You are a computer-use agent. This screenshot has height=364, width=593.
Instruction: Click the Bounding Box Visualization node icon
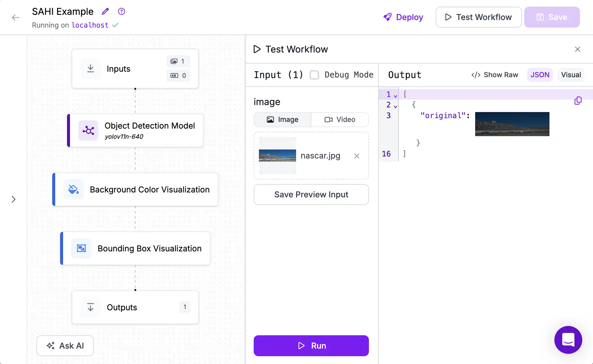pos(81,248)
